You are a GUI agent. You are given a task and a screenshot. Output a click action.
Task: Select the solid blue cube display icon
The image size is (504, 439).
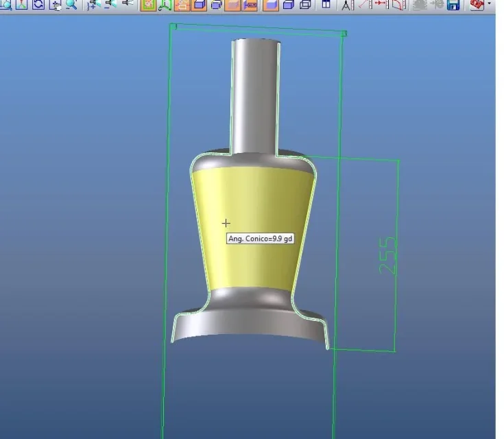coord(288,5)
